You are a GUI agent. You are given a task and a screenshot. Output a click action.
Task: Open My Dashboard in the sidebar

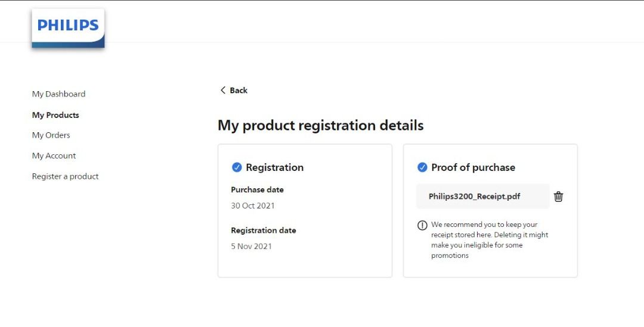pyautogui.click(x=58, y=94)
